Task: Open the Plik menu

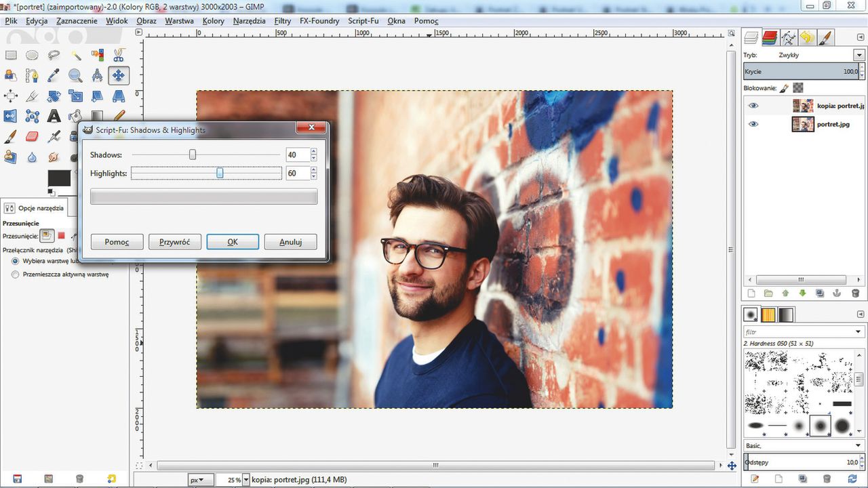Action: [x=11, y=21]
